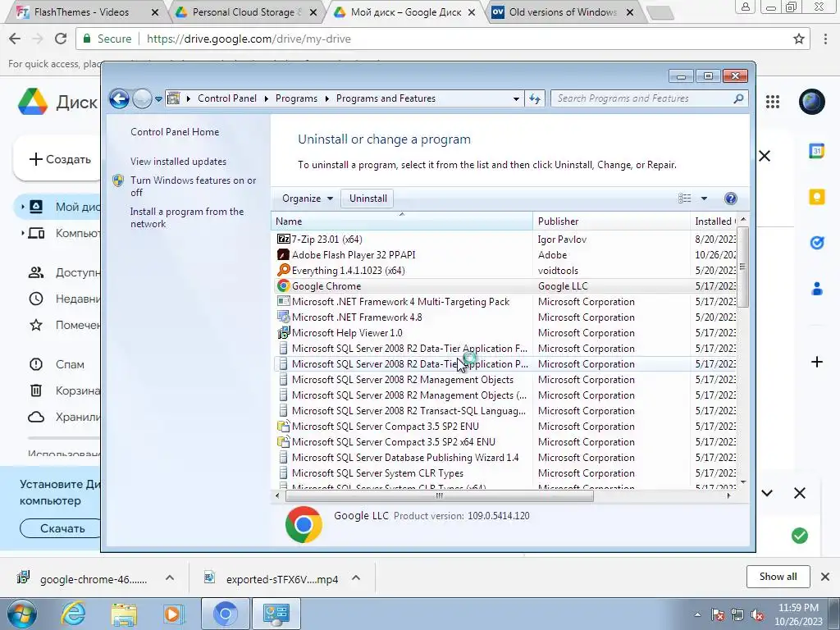Click the Chrome back arrow
Screen dimensions: 840x630
(15, 39)
